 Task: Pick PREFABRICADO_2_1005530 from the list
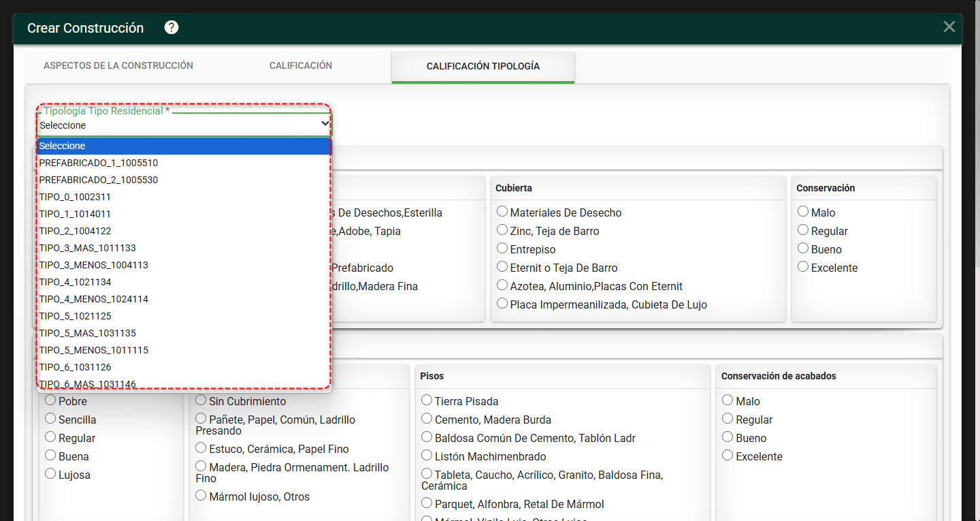pos(183,180)
